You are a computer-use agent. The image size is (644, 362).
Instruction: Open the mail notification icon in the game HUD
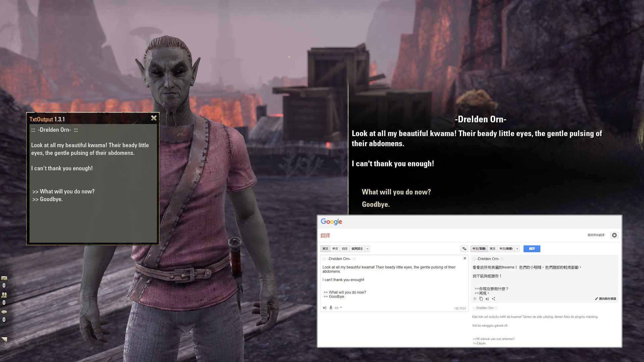point(4,278)
